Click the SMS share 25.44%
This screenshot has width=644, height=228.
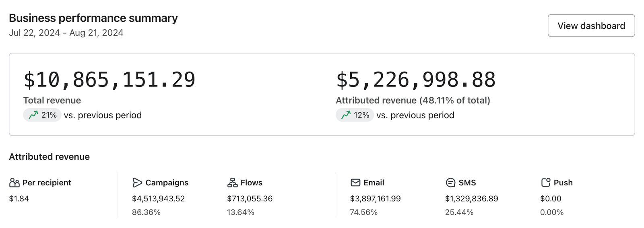tap(459, 212)
